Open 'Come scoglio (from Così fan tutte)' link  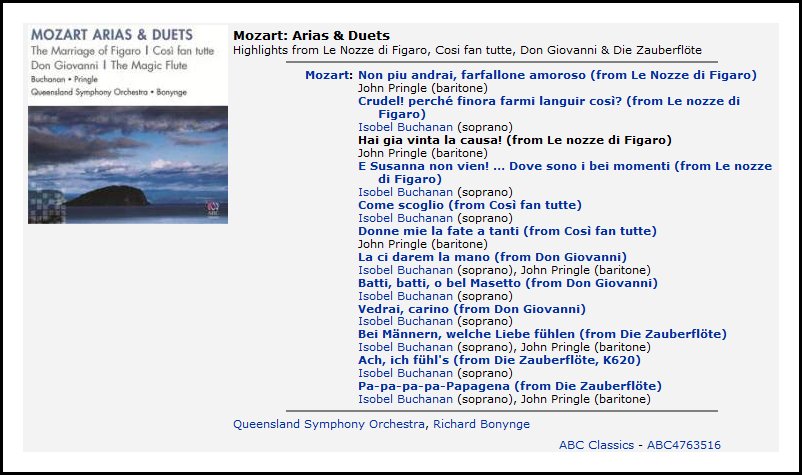coord(470,205)
